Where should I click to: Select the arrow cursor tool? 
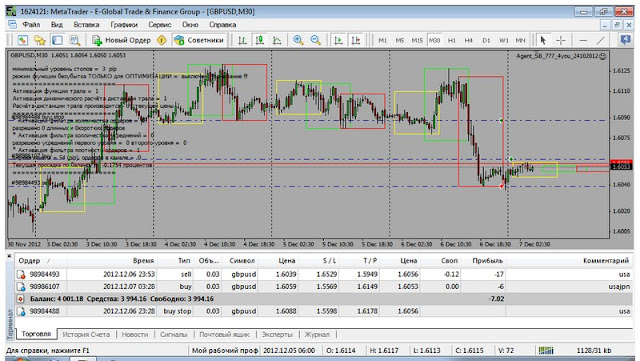click(x=543, y=40)
